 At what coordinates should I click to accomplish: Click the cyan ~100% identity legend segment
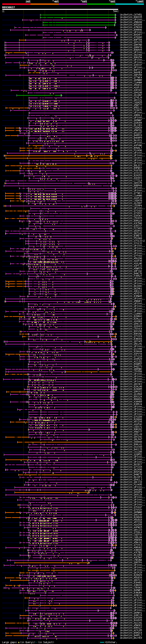[130, 4]
